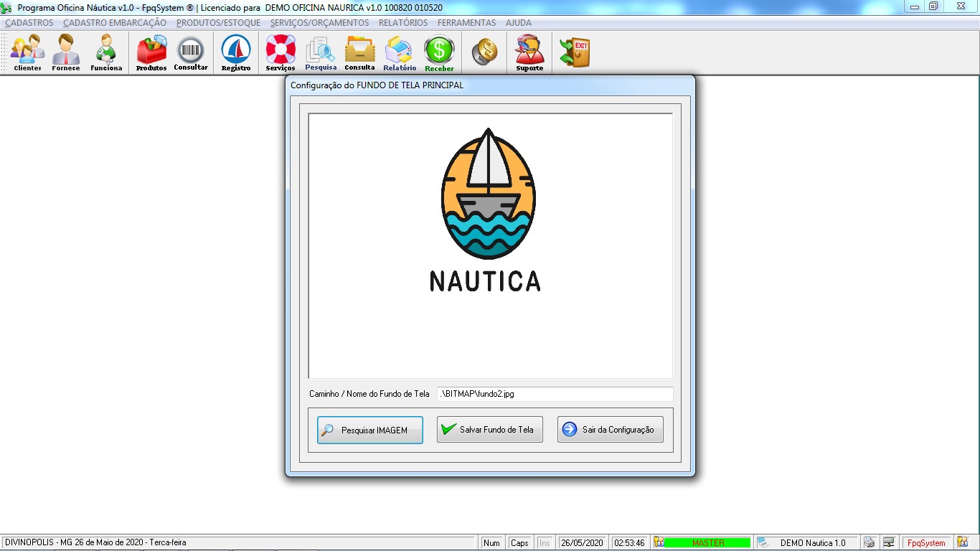Click the network computer icon in status bar
980x551 pixels.
(x=889, y=542)
